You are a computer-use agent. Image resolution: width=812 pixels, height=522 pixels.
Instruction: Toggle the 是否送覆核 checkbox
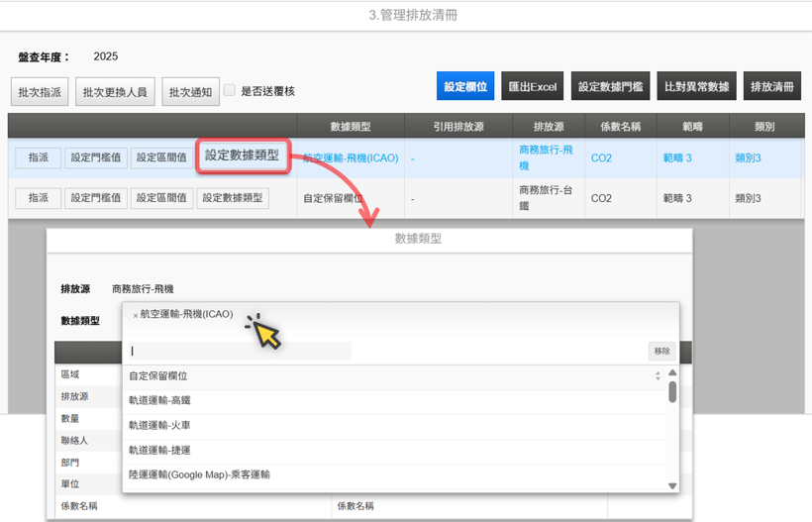[x=230, y=91]
